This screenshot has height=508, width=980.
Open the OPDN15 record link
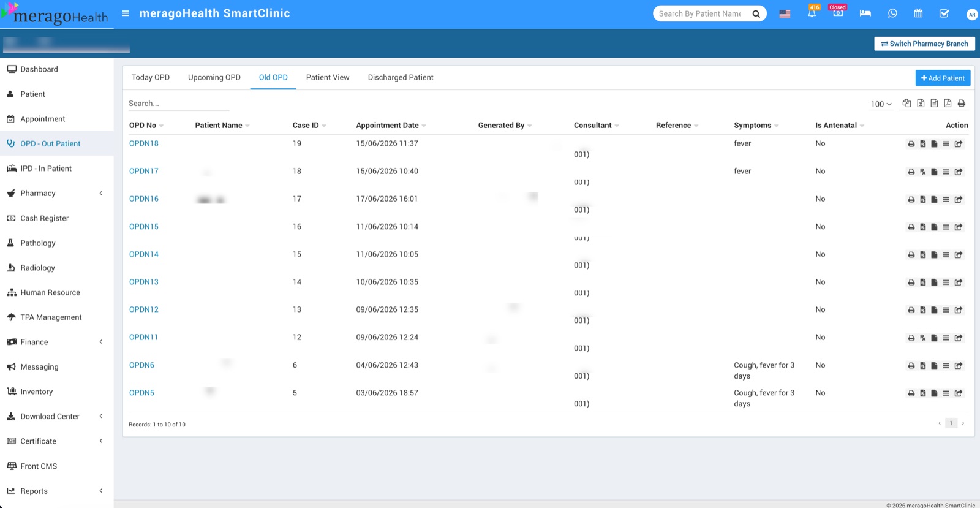[144, 227]
